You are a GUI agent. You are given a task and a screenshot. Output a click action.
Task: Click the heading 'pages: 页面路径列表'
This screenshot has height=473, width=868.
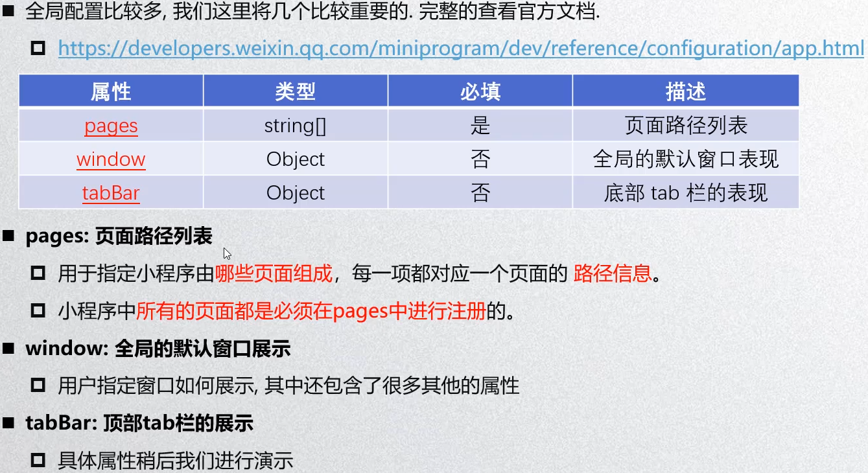click(119, 236)
